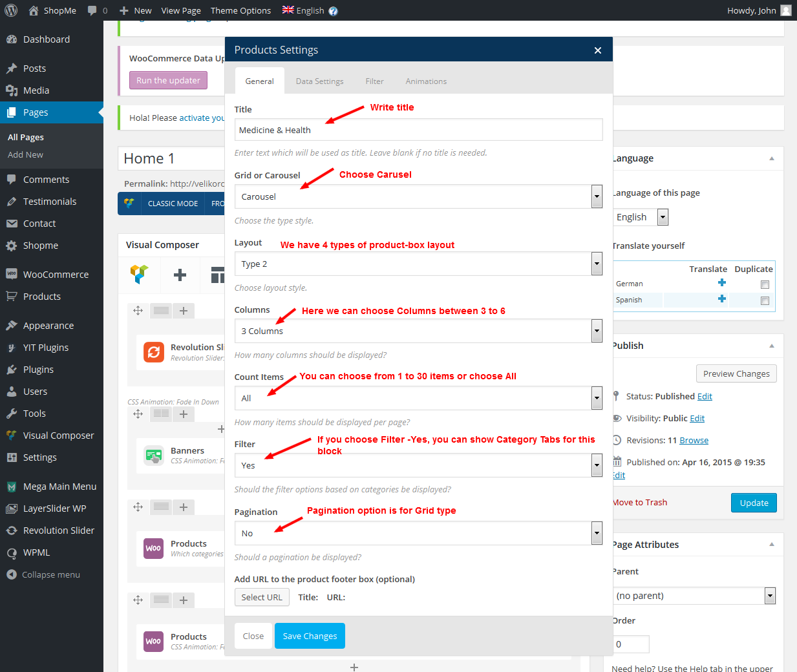The height and width of the screenshot is (672, 797).
Task: Click the plus icon to translate to German
Action: 722,283
